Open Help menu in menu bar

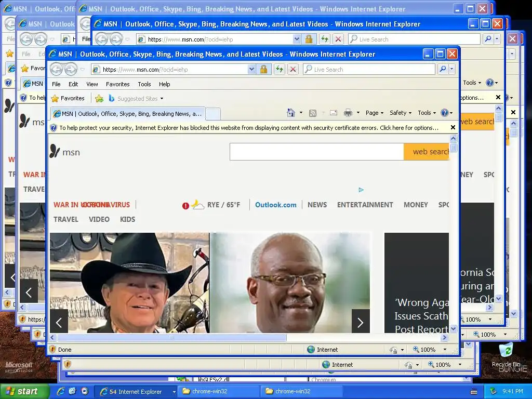coord(165,84)
